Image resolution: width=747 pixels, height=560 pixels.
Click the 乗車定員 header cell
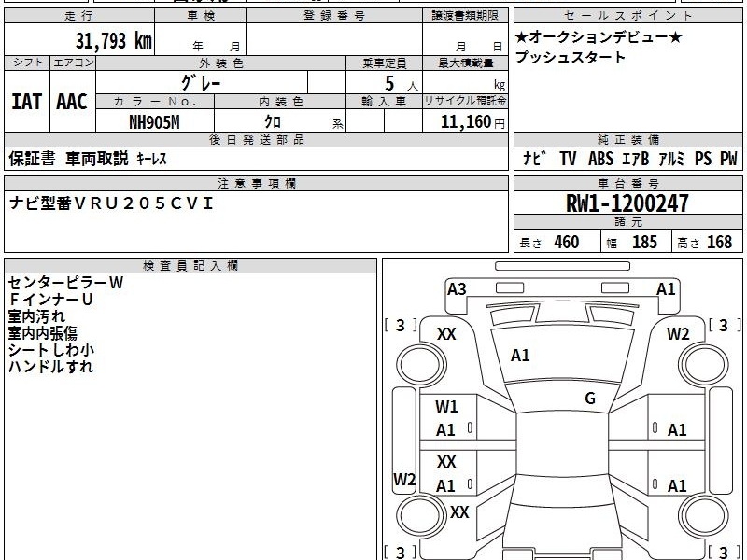384,63
